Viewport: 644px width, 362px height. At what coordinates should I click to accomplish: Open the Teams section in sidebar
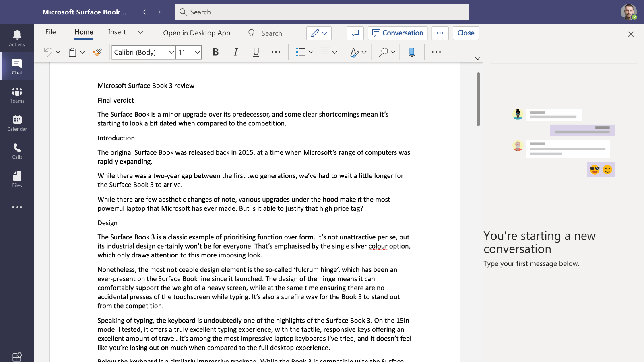17,95
